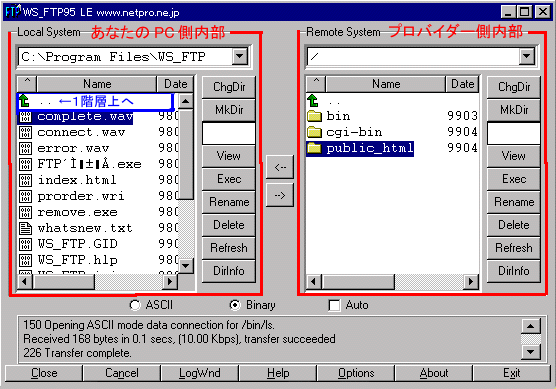
Task: Select Binary transfer mode
Action: tap(235, 305)
